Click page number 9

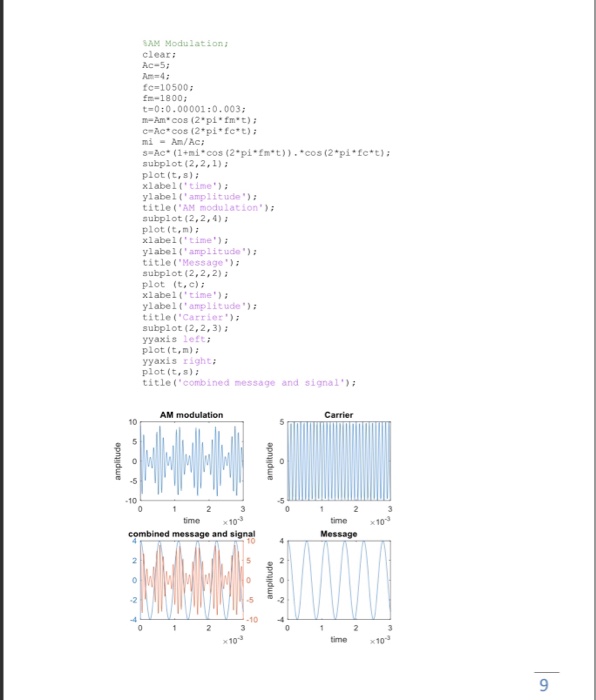[544, 685]
